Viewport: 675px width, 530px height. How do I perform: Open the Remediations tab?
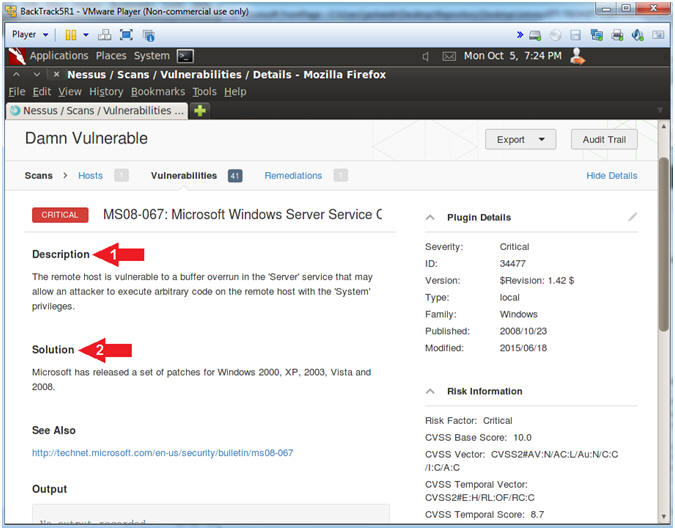point(293,176)
